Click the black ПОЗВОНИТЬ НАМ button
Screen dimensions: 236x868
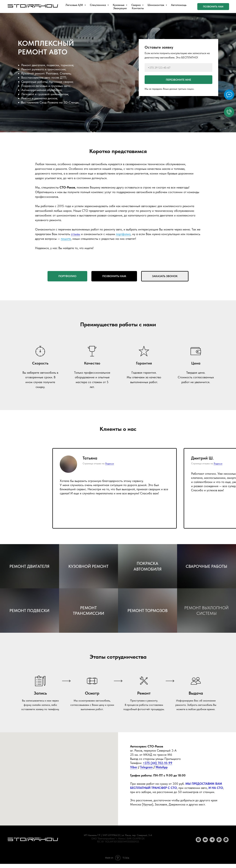tap(114, 276)
